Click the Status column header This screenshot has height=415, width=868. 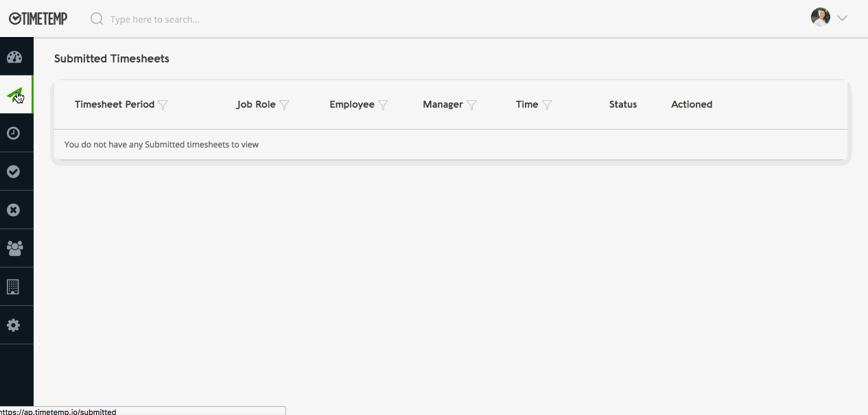[622, 104]
